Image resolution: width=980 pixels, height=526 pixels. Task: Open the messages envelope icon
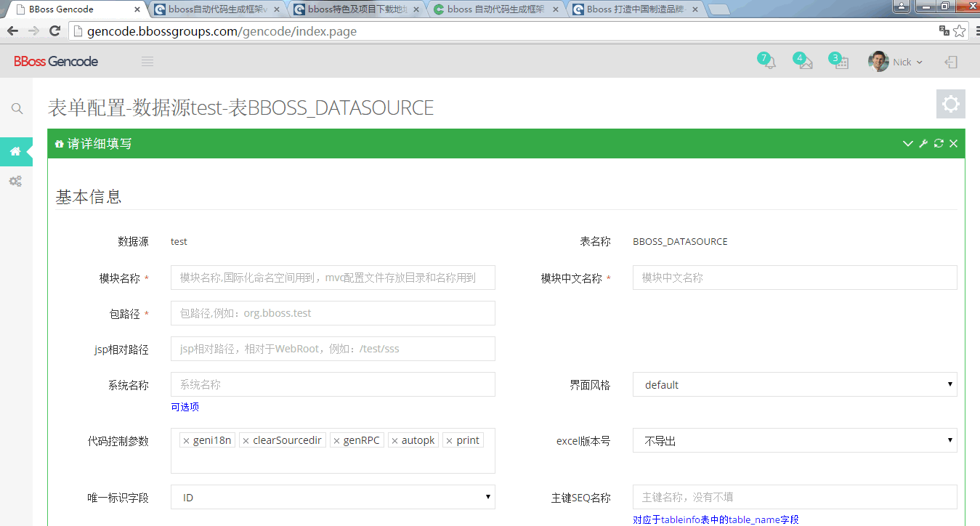point(805,62)
